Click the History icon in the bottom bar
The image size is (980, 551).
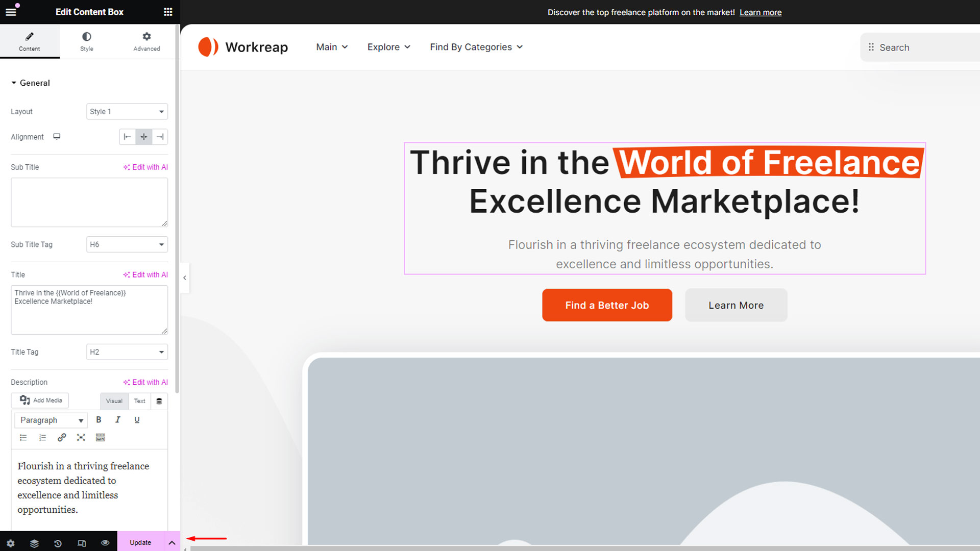point(58,543)
